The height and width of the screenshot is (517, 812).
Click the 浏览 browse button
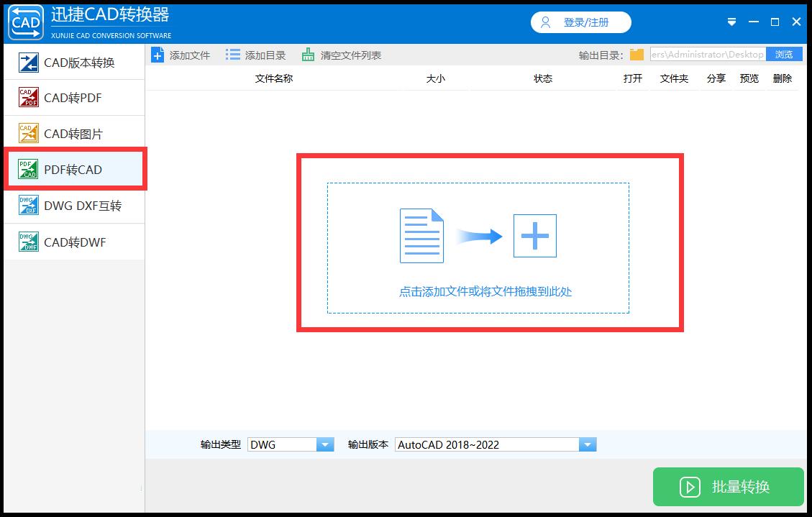[783, 53]
